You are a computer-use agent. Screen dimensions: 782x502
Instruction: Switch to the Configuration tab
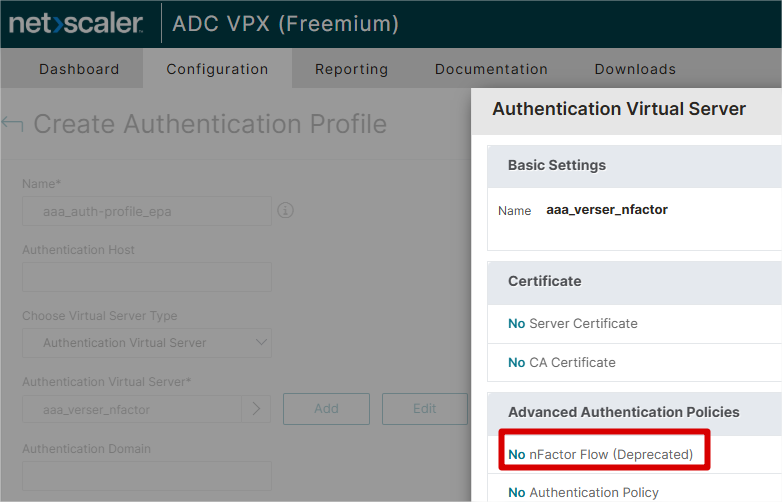(x=217, y=69)
